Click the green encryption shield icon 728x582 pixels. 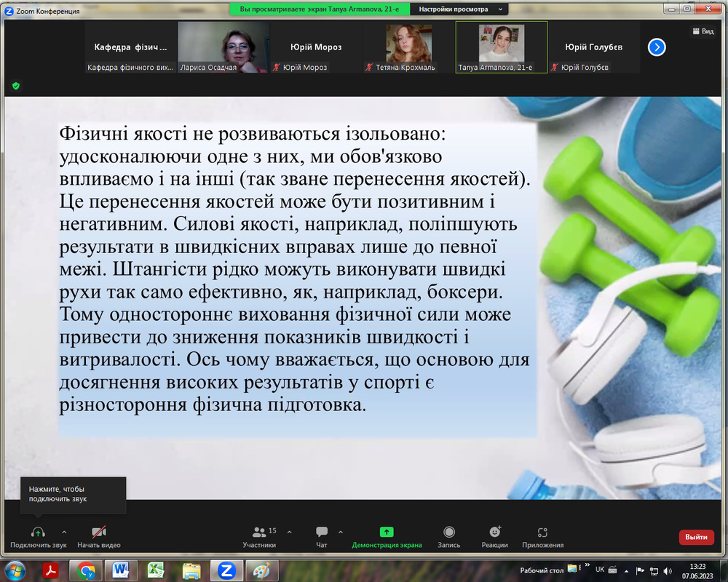16,86
